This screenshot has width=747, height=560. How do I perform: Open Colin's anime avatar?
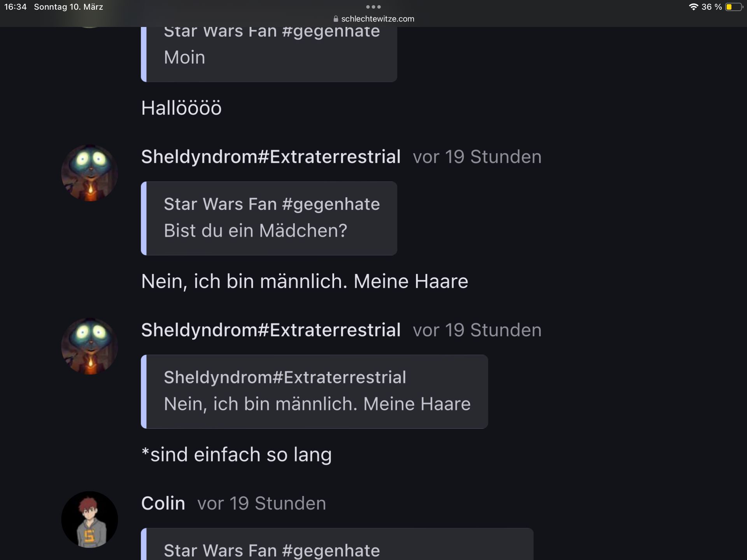pyautogui.click(x=89, y=520)
